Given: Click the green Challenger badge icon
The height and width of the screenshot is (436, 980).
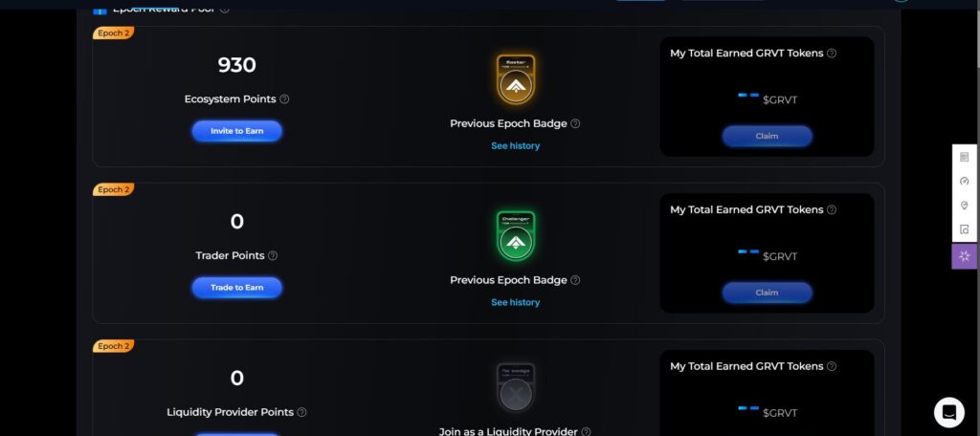Looking at the screenshot, I should pyautogui.click(x=516, y=236).
